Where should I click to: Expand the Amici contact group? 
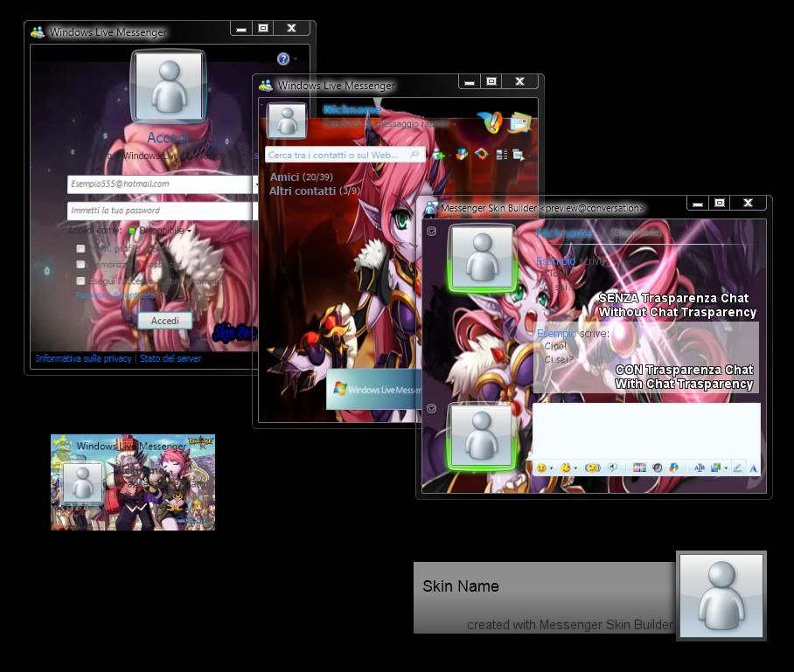pos(284,177)
